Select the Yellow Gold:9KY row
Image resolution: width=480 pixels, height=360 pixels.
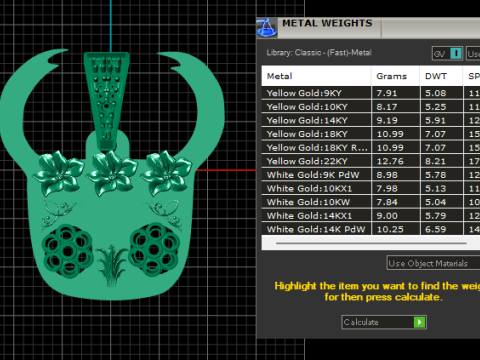pos(371,93)
